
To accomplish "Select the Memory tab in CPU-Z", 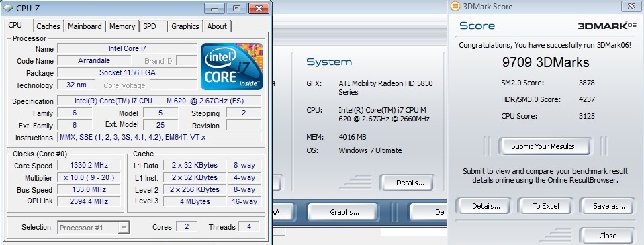I will click(122, 26).
